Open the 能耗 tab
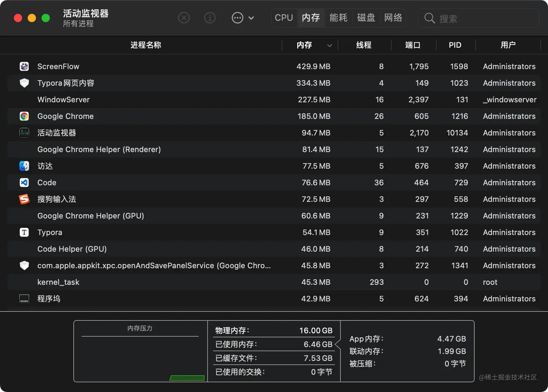Viewport: 548px width, 392px height. [338, 18]
